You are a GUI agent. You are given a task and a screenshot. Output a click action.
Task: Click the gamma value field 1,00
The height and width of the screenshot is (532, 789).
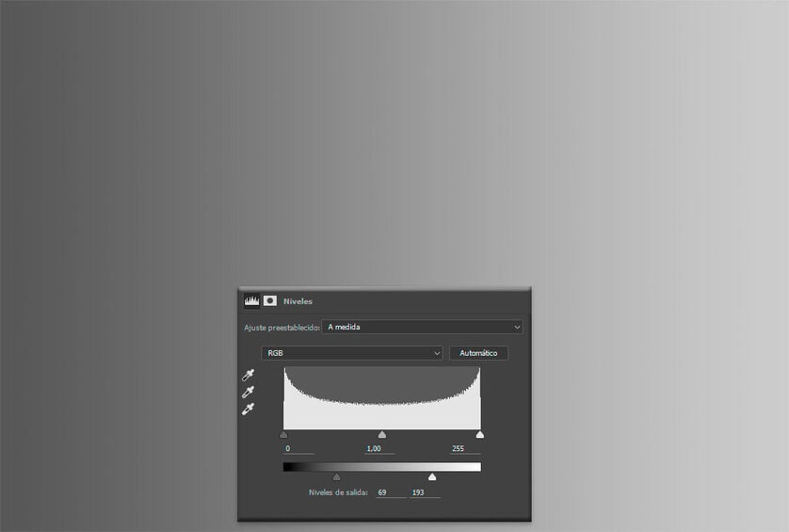coord(379,448)
